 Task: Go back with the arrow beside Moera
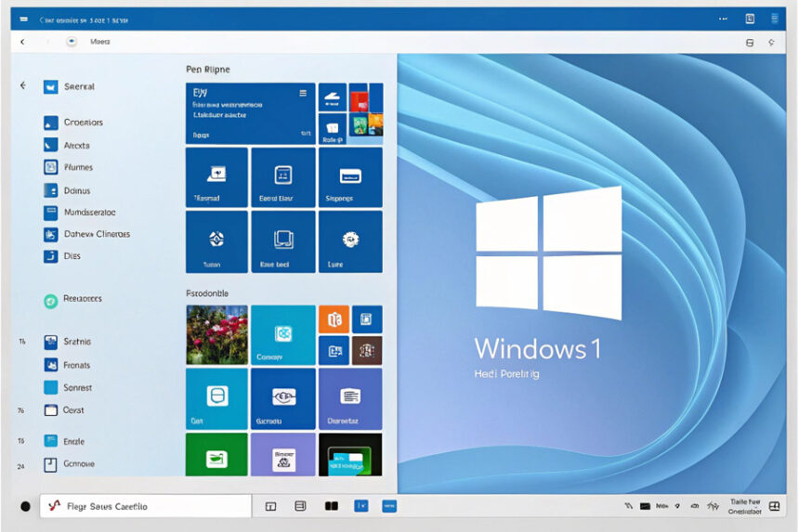22,42
